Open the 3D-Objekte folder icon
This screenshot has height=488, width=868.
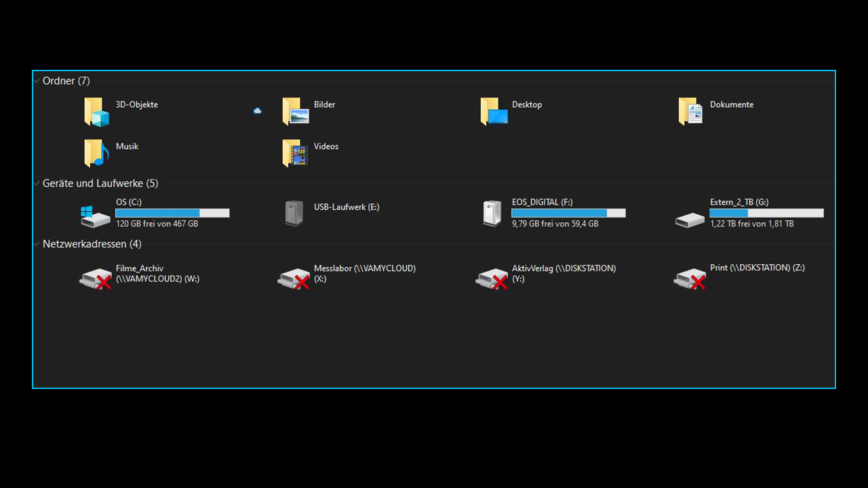(96, 113)
